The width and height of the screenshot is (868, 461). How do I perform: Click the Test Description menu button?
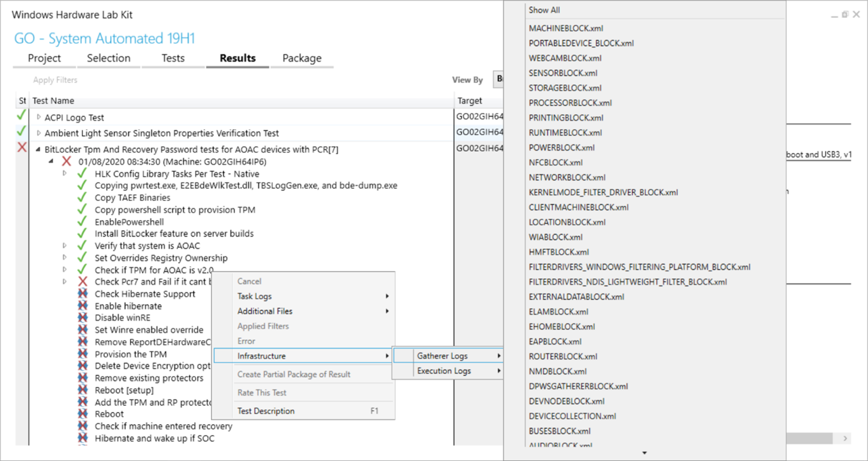tap(266, 410)
